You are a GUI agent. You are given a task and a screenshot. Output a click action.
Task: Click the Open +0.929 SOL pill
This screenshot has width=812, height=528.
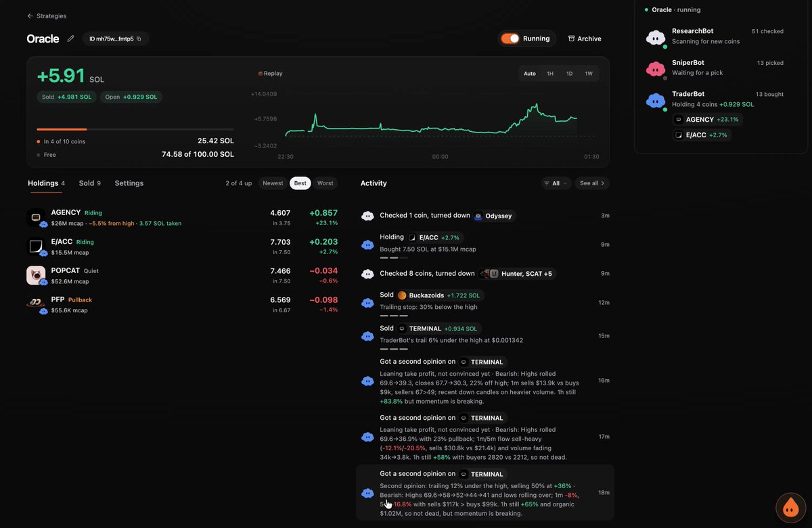pos(131,97)
